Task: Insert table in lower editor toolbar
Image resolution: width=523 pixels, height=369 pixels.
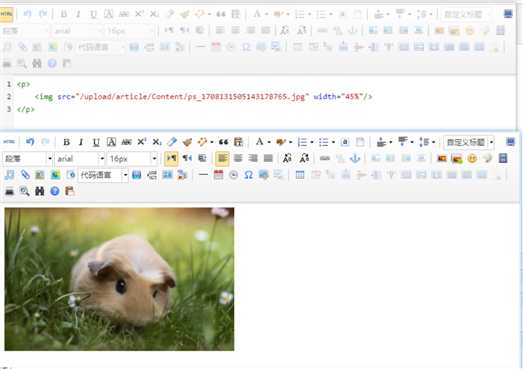Action: click(300, 175)
